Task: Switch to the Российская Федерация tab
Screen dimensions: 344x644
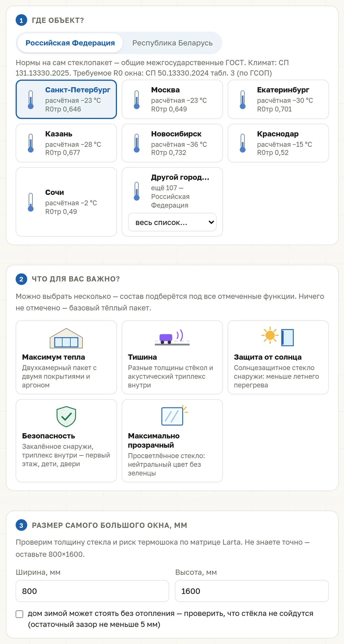Action: tap(70, 43)
